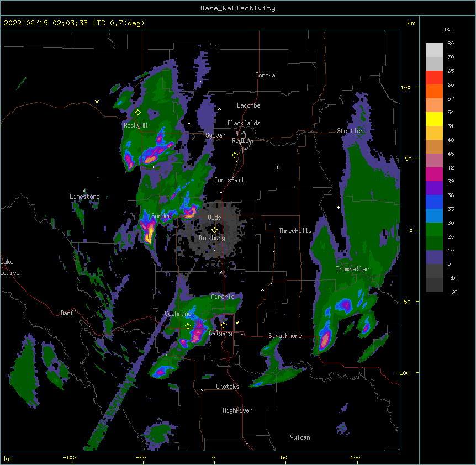Click the yellow diamond marker above Calgary
This screenshot has height=465, width=476.
coord(224,325)
